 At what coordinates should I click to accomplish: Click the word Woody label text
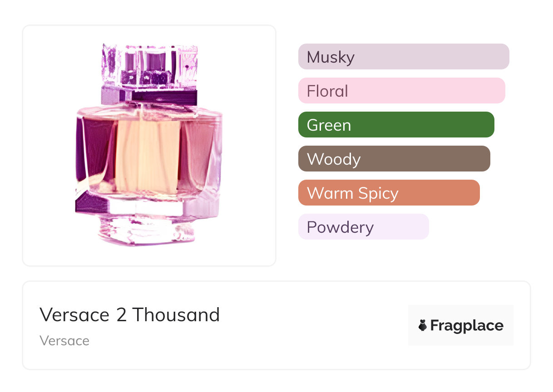(x=334, y=159)
